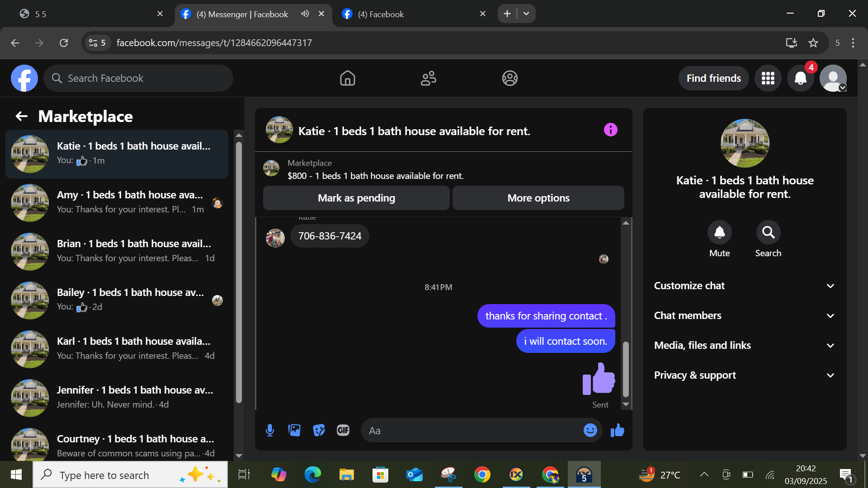Focus the Search Facebook field

138,78
